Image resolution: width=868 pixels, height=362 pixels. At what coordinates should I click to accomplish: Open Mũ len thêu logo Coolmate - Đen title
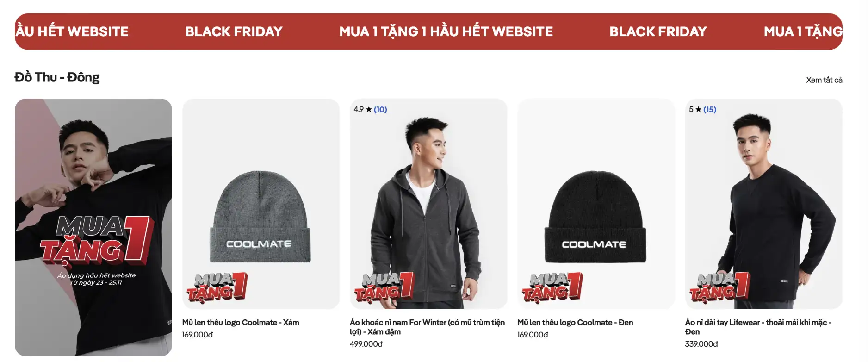click(x=575, y=322)
